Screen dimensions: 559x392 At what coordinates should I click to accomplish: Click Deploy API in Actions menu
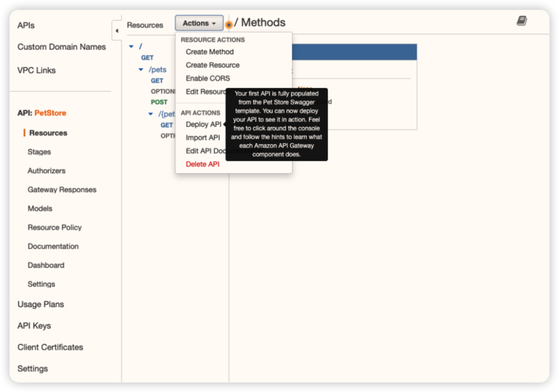[x=203, y=124]
